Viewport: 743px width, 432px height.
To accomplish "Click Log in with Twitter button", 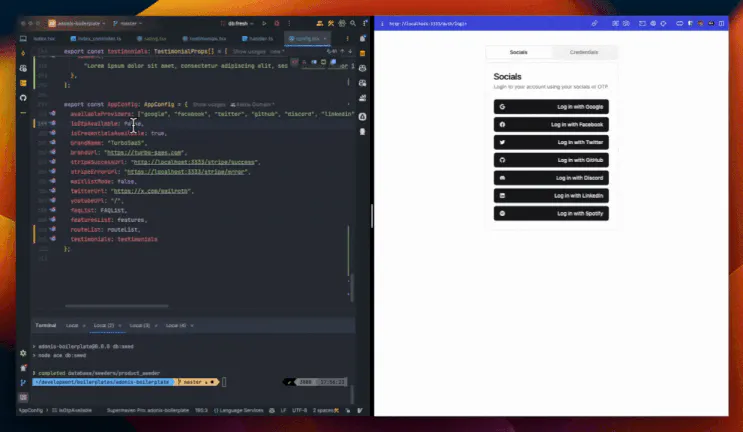I will pos(551,142).
